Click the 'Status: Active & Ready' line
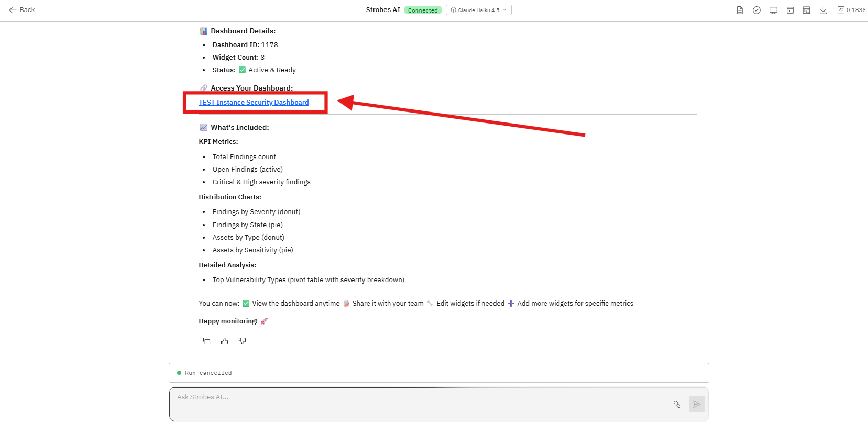Screen dimensions: 868x425 [254, 70]
